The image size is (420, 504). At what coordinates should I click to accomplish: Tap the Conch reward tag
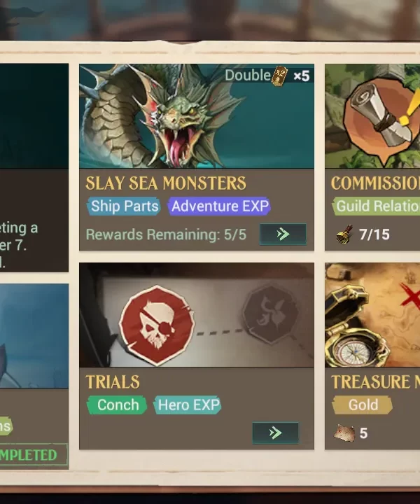(x=118, y=405)
